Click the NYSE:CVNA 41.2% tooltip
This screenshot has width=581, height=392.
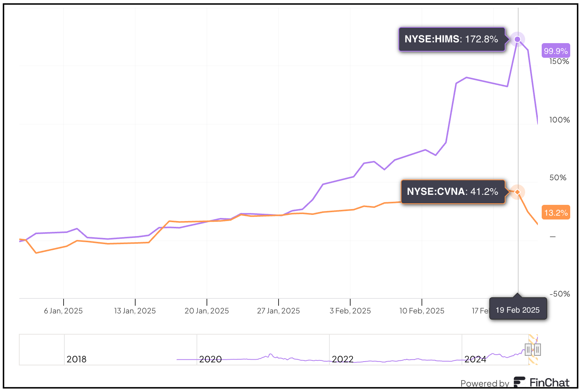click(x=453, y=192)
